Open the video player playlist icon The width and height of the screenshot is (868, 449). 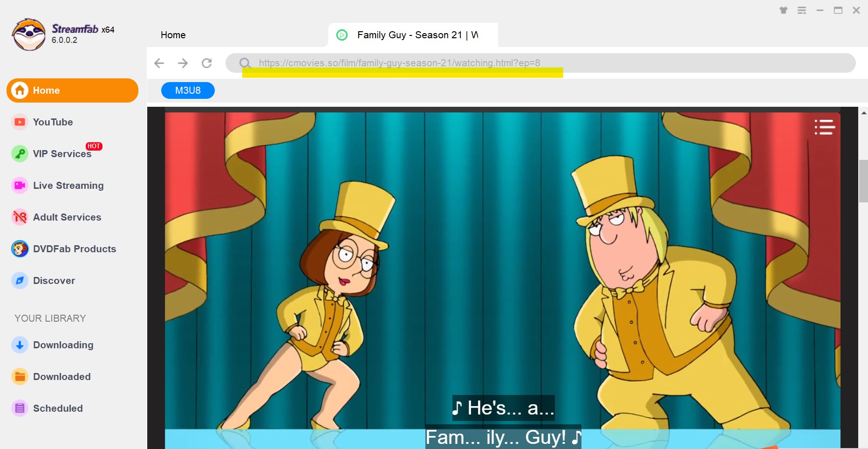[825, 127]
